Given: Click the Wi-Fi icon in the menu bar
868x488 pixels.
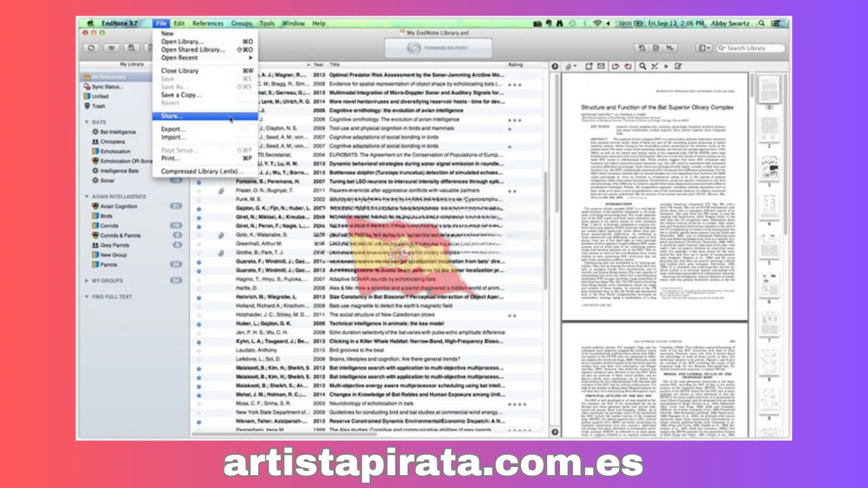Looking at the screenshot, I should (x=597, y=23).
